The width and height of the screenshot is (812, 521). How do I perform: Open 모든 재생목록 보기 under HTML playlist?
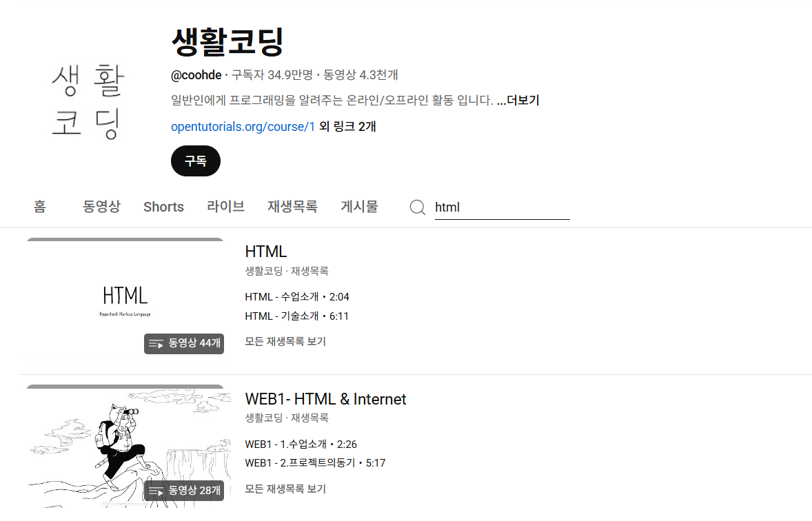click(x=285, y=341)
